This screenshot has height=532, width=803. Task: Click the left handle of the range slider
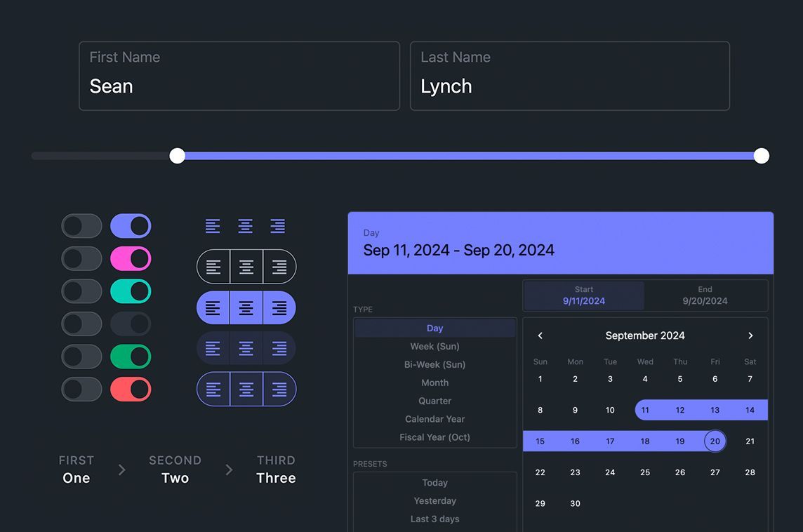coord(177,155)
